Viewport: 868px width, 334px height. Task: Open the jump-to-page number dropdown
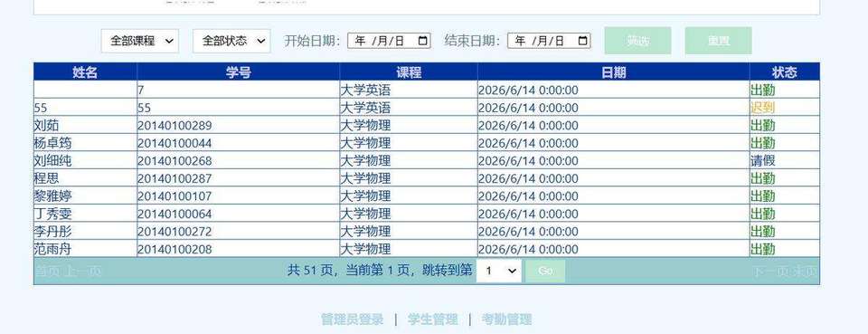[499, 271]
